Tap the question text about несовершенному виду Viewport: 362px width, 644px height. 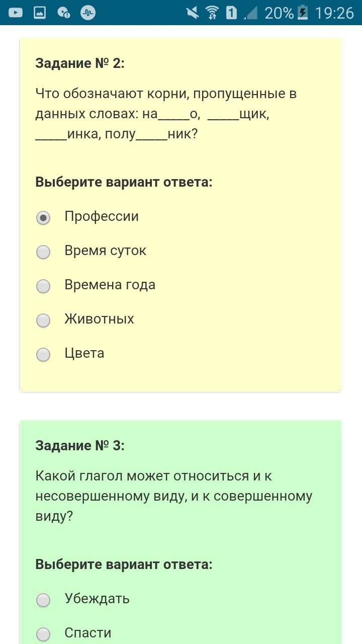tap(173, 496)
